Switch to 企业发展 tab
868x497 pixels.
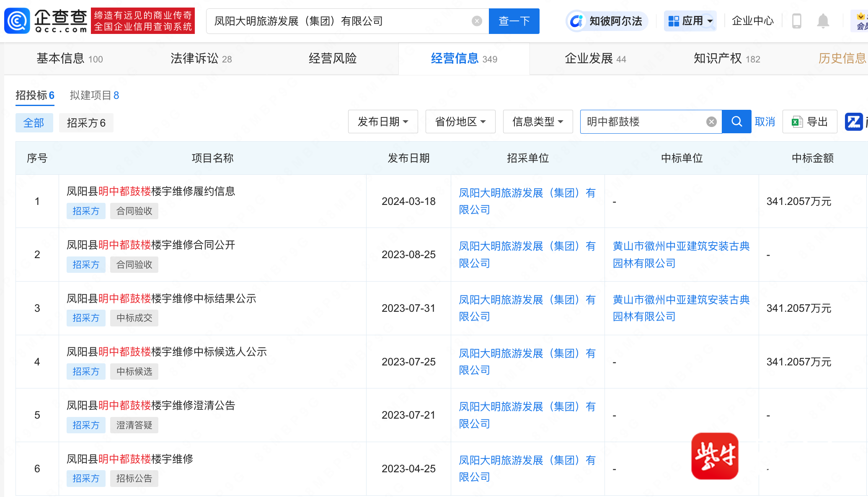(595, 59)
